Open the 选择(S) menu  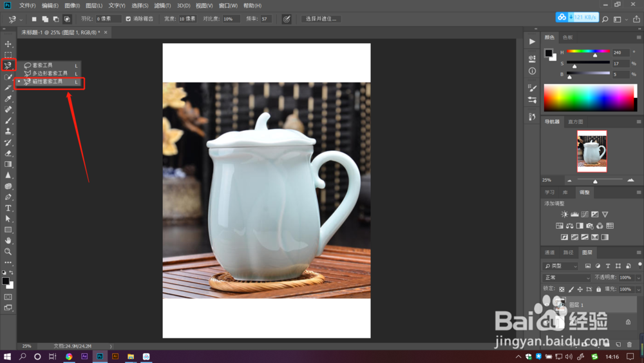140,6
